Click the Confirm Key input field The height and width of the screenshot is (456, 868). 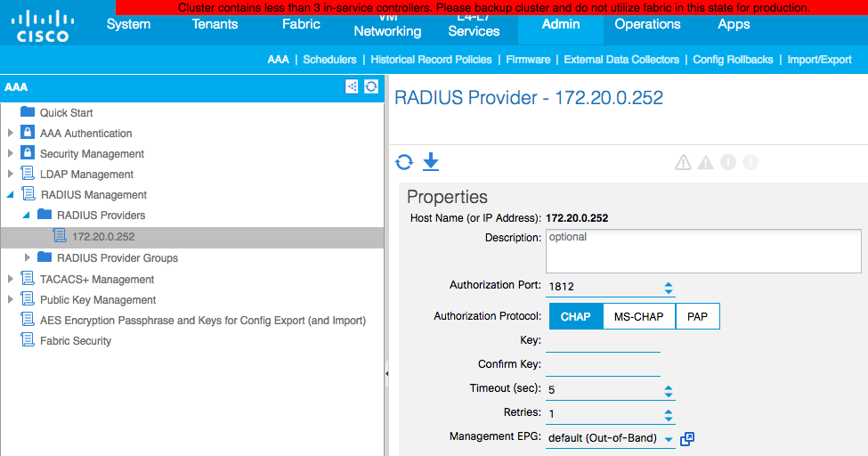(x=603, y=366)
